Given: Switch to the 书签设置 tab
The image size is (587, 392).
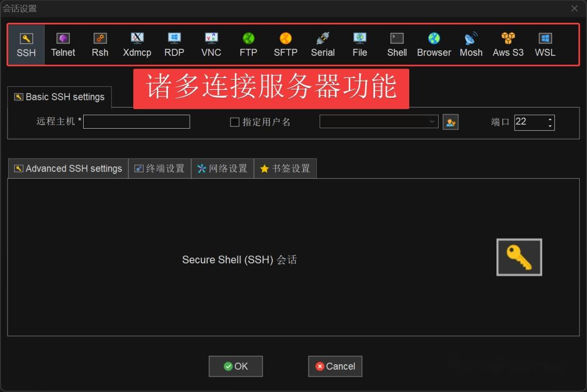Looking at the screenshot, I should tap(285, 169).
